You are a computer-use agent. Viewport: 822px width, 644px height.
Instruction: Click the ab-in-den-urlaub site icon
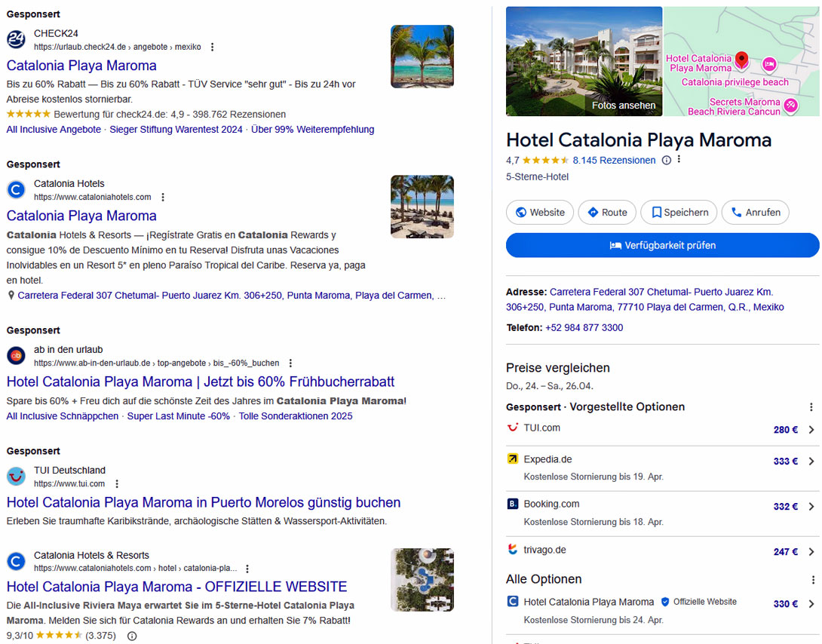tap(16, 355)
